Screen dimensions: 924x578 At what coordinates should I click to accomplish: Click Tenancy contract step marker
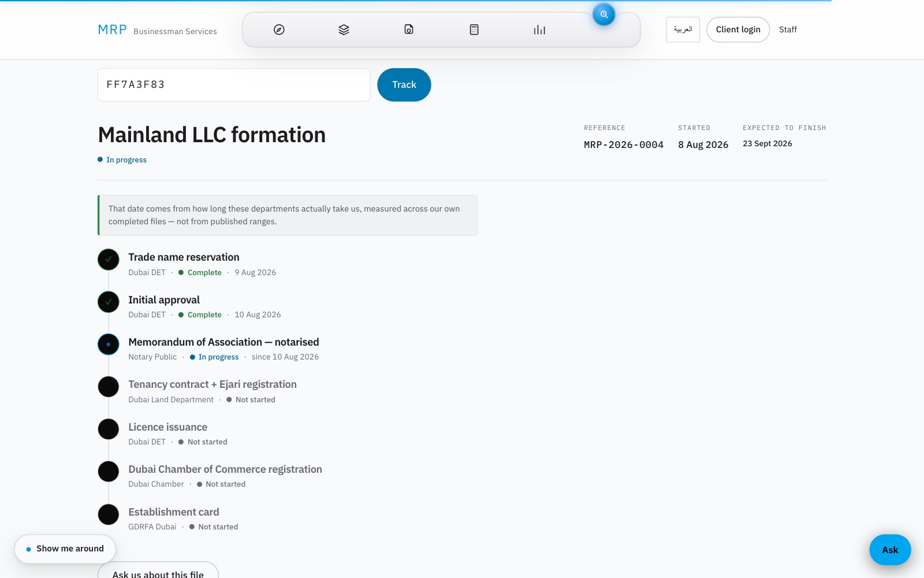(109, 387)
